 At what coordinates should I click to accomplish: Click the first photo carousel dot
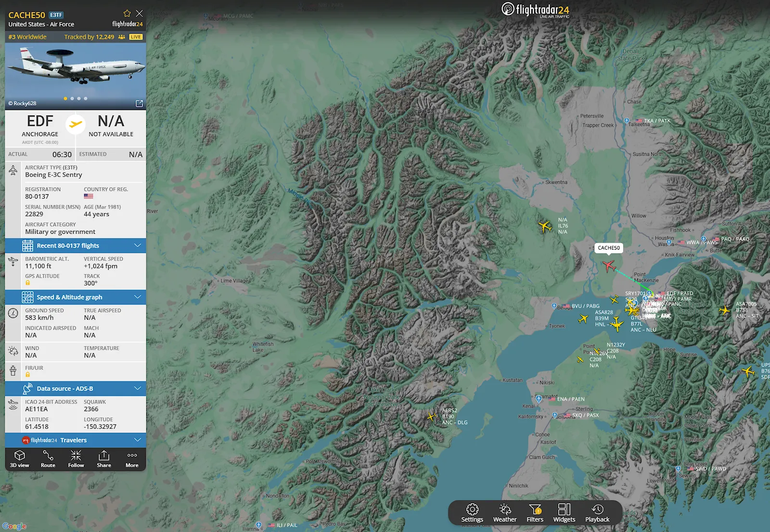pyautogui.click(x=65, y=99)
